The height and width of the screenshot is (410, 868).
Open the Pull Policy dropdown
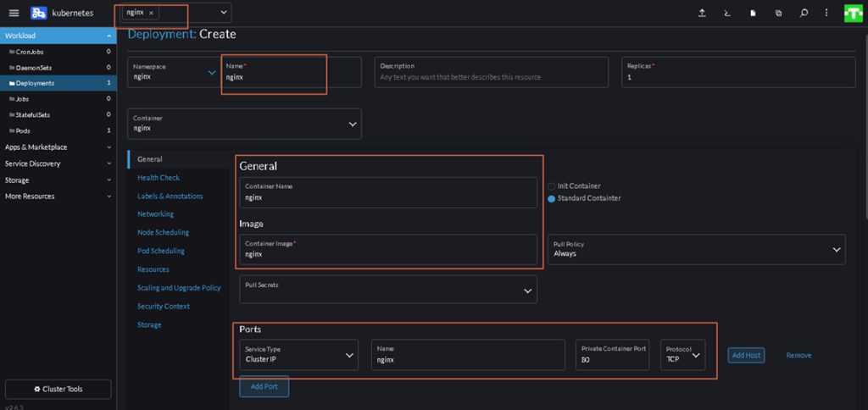[697, 250]
